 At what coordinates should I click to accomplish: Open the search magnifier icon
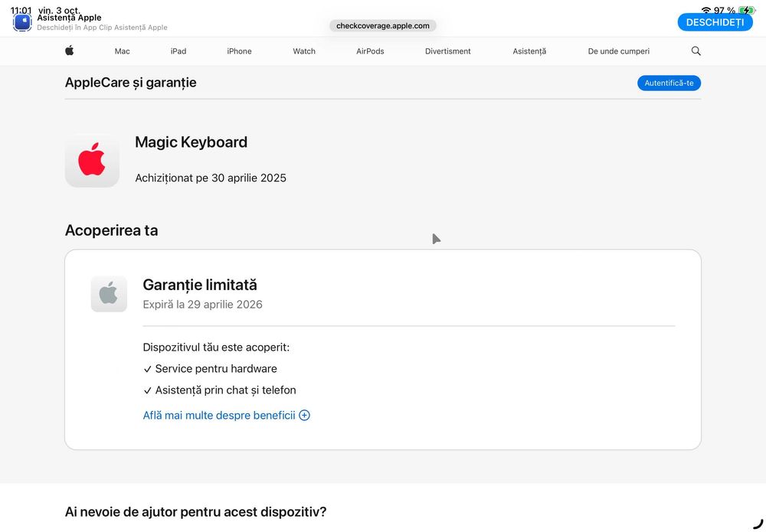point(696,51)
